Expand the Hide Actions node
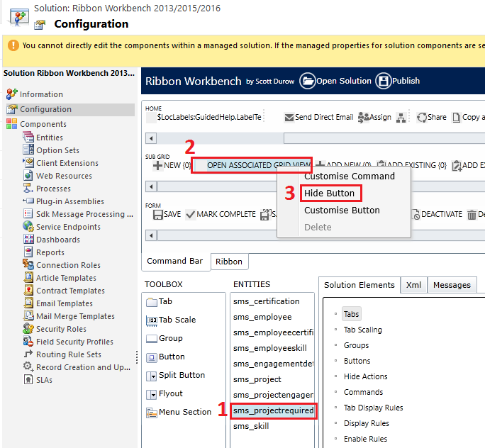 click(x=365, y=376)
